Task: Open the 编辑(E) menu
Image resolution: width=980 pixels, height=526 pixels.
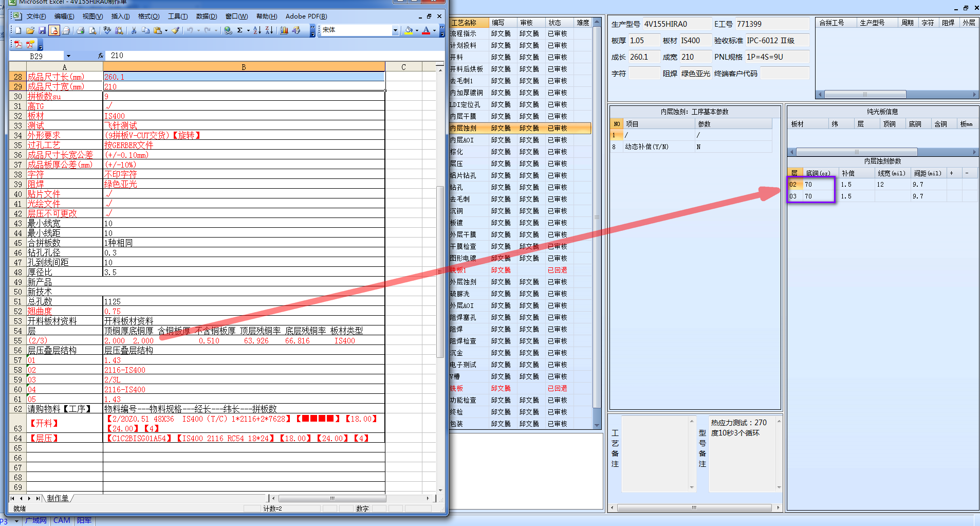Action: coord(64,16)
